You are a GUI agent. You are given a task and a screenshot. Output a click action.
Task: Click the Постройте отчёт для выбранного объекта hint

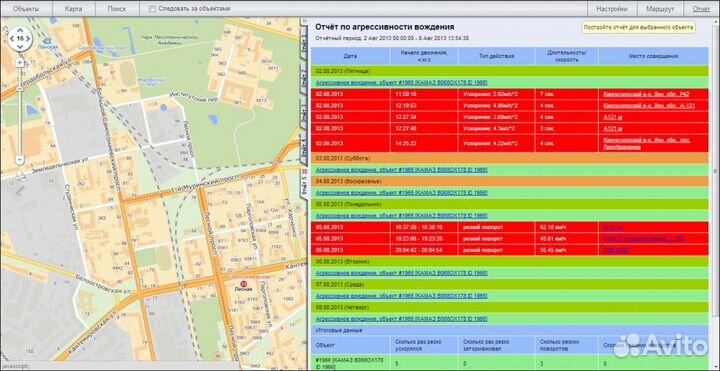click(639, 28)
